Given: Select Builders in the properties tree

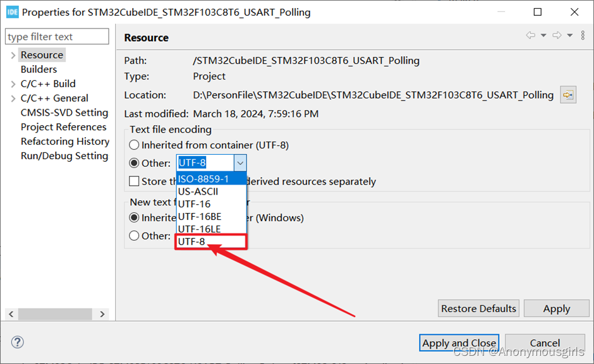Looking at the screenshot, I should pos(39,70).
